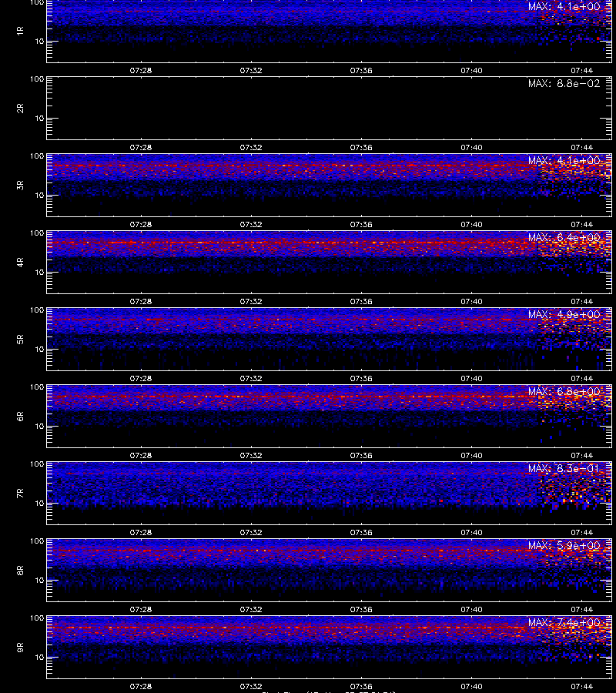Select the MAX: 4.1e+00 label in 1R panel

click(x=564, y=6)
